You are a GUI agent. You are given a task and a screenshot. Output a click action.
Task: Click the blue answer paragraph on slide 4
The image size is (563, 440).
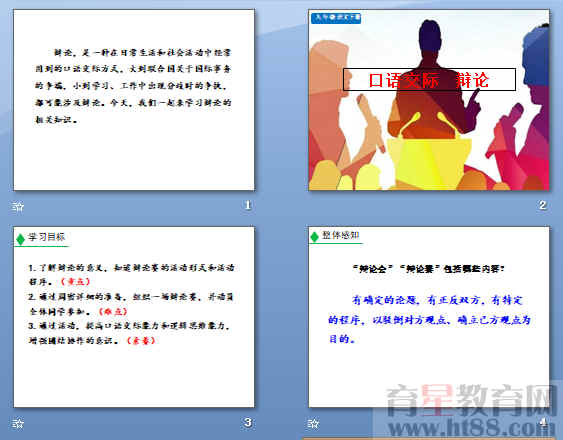[x=429, y=319]
